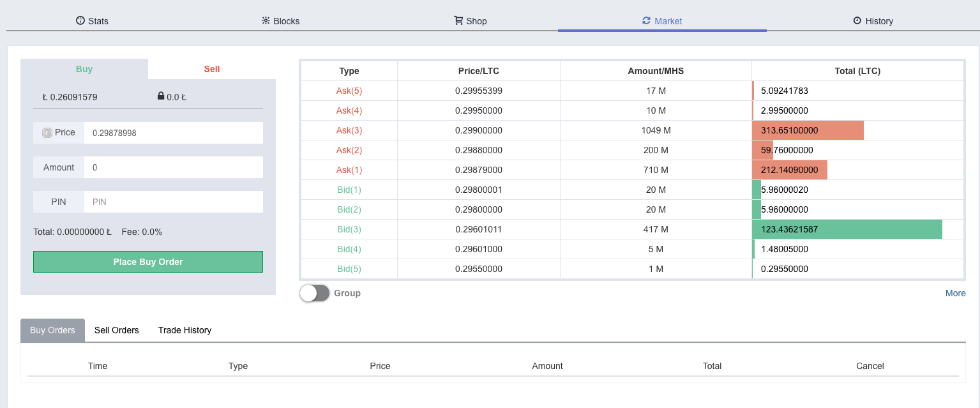Focus the Amount input field

[173, 167]
